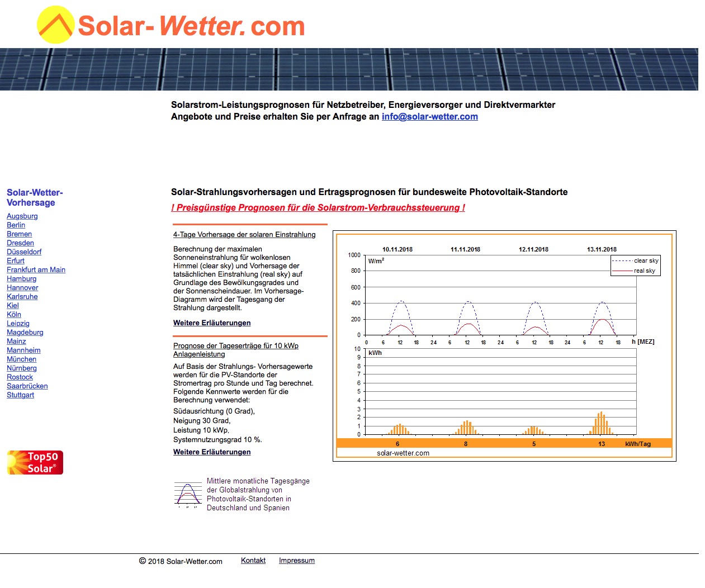705x588 pixels.
Task: Open the Karlsruhe forecast
Action: coord(22,296)
